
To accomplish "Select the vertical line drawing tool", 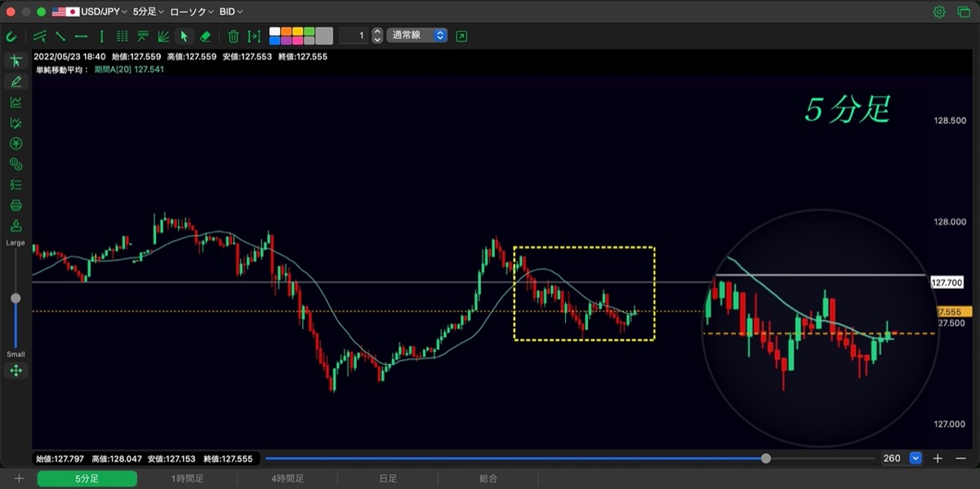I will (x=101, y=36).
